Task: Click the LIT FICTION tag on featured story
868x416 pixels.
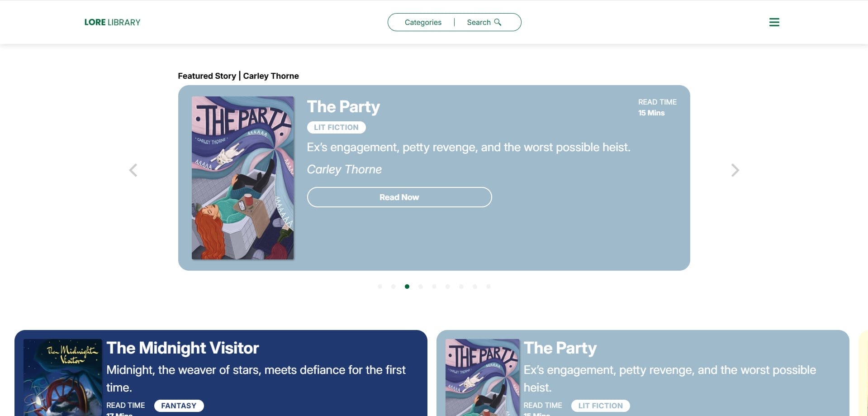Action: click(336, 127)
